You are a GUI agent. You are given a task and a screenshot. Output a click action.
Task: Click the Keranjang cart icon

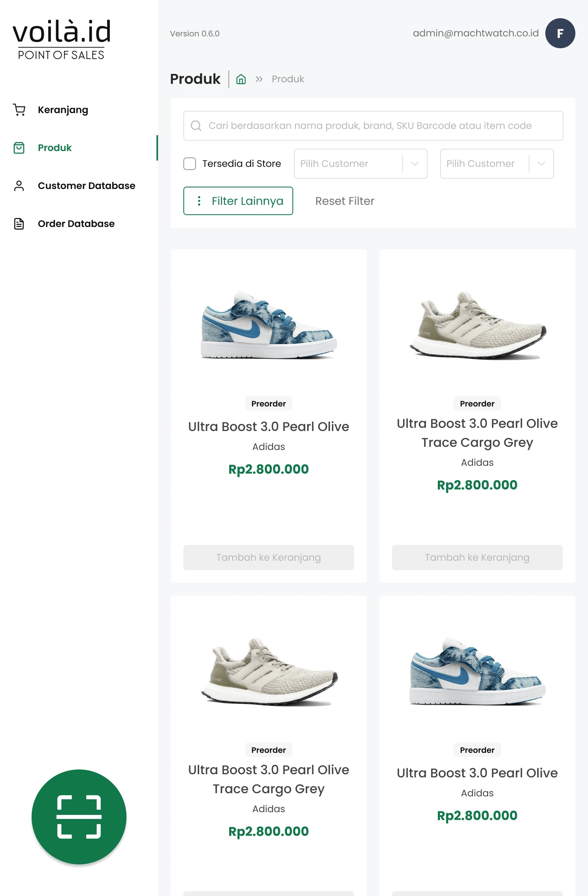point(19,110)
